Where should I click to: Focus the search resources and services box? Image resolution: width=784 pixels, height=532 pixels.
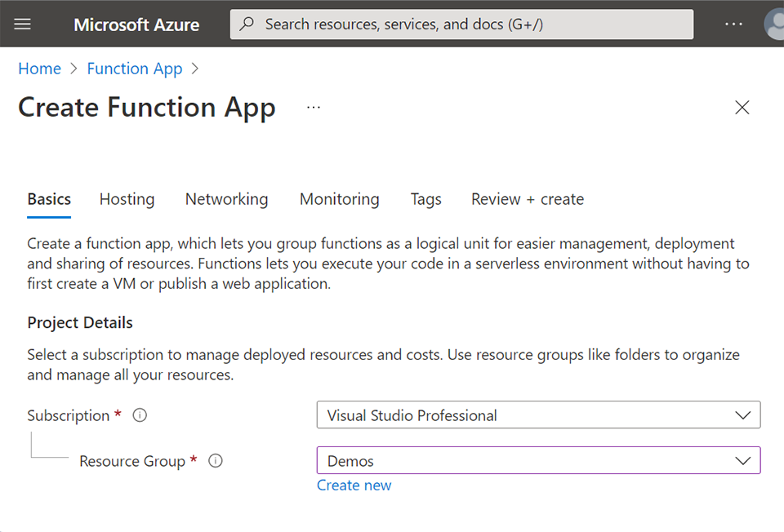461,24
